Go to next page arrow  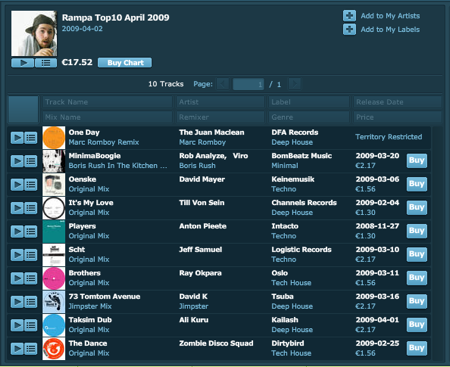pos(295,84)
